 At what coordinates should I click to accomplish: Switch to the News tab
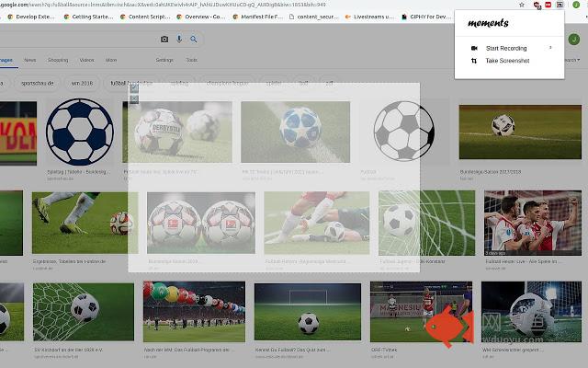[30, 60]
